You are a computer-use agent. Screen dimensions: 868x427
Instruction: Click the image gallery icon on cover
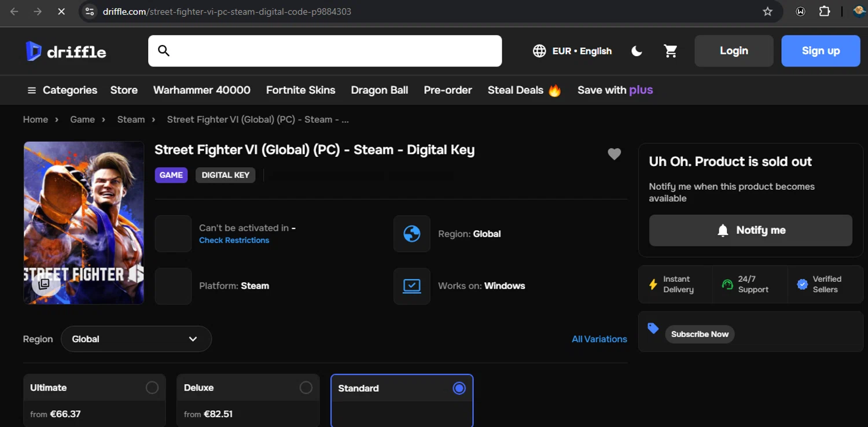point(44,284)
